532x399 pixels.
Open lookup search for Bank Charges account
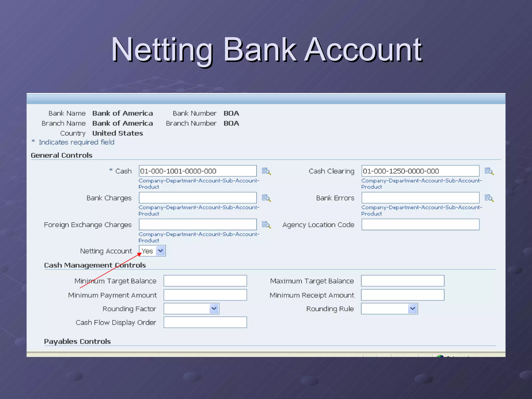pyautogui.click(x=266, y=198)
